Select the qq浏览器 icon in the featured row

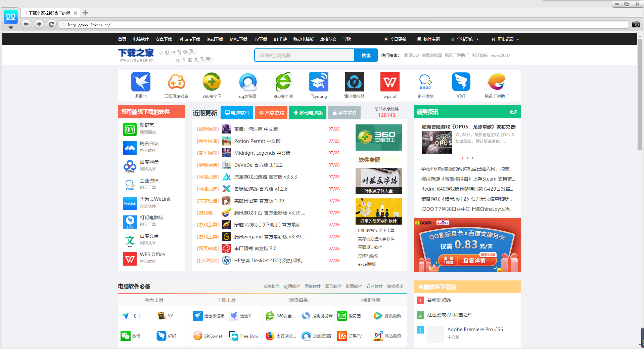click(248, 82)
